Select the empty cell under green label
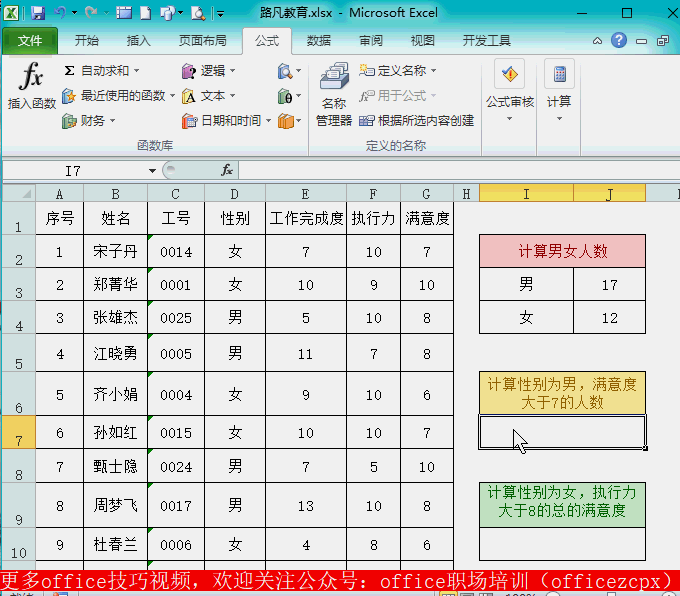This screenshot has width=680, height=596. tap(562, 544)
